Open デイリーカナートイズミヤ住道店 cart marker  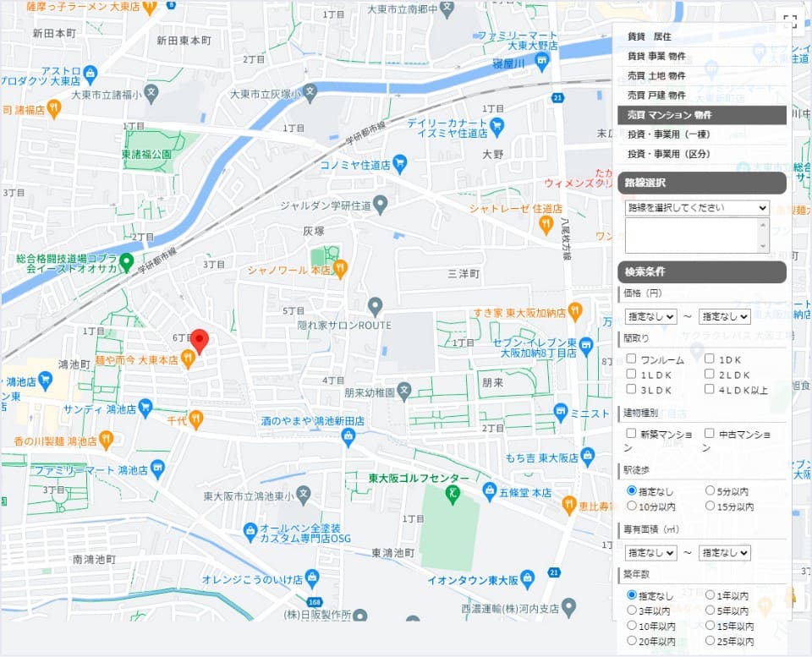point(497,126)
